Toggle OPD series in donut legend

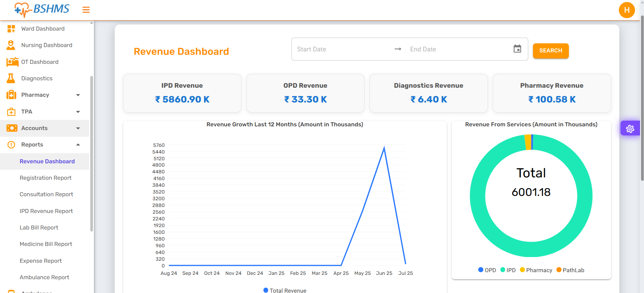pos(487,270)
